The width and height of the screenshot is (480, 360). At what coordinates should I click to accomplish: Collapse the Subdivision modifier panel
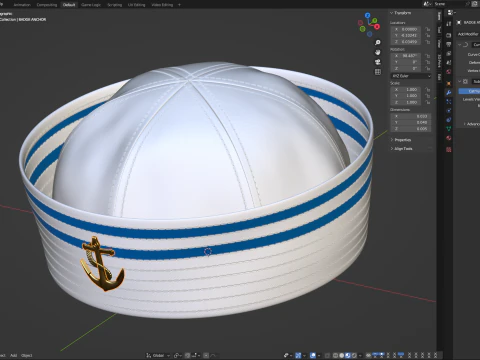click(460, 81)
